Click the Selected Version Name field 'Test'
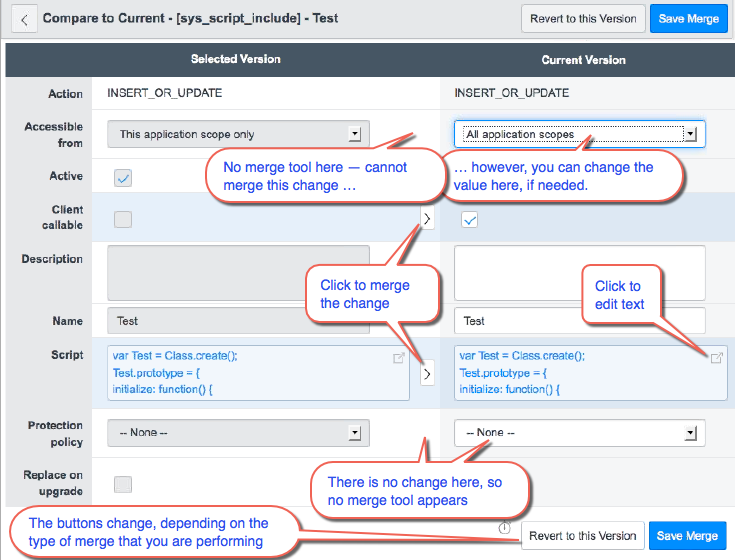Image resolution: width=735 pixels, height=560 pixels. coord(238,321)
